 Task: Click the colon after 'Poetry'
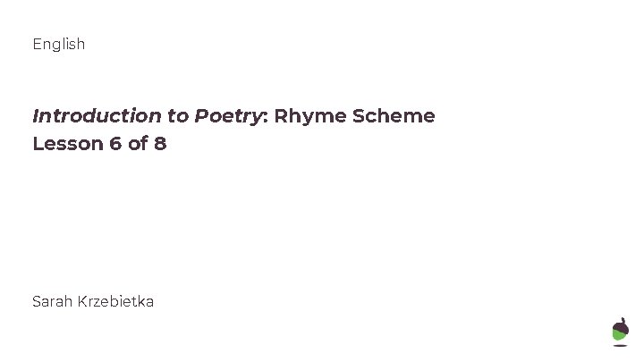[266, 117]
